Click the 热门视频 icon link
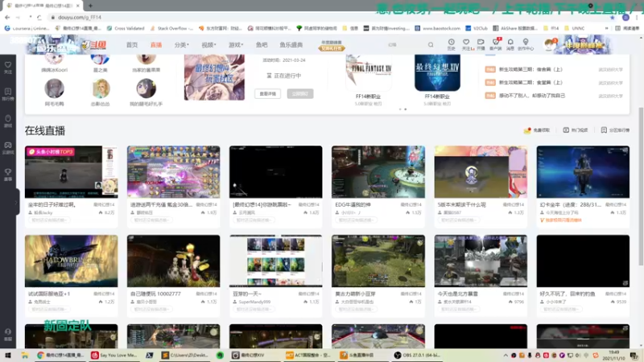The width and height of the screenshot is (644, 362). click(x=575, y=130)
